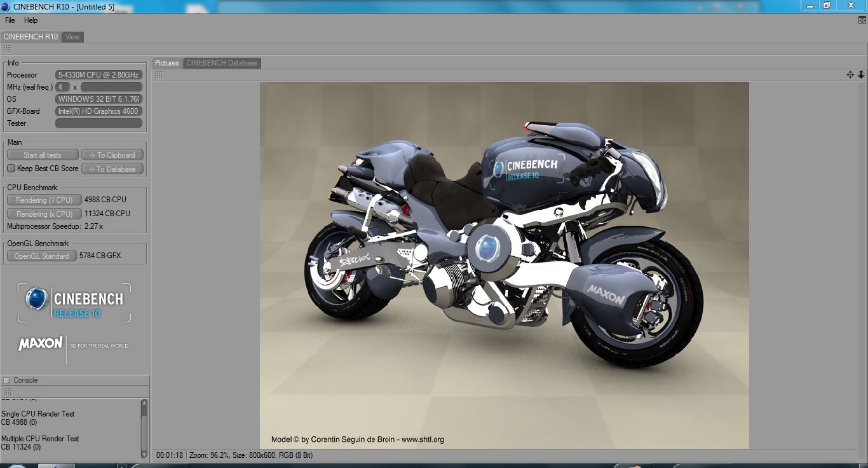Click the Multiprocessor Speedup 2.27x value
This screenshot has width=868, height=468.
tap(93, 226)
